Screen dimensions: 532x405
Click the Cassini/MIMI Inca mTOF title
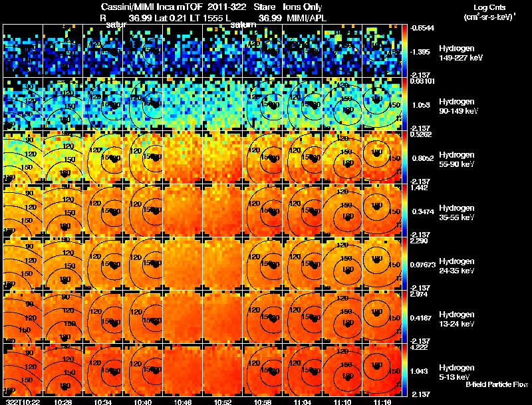point(152,7)
